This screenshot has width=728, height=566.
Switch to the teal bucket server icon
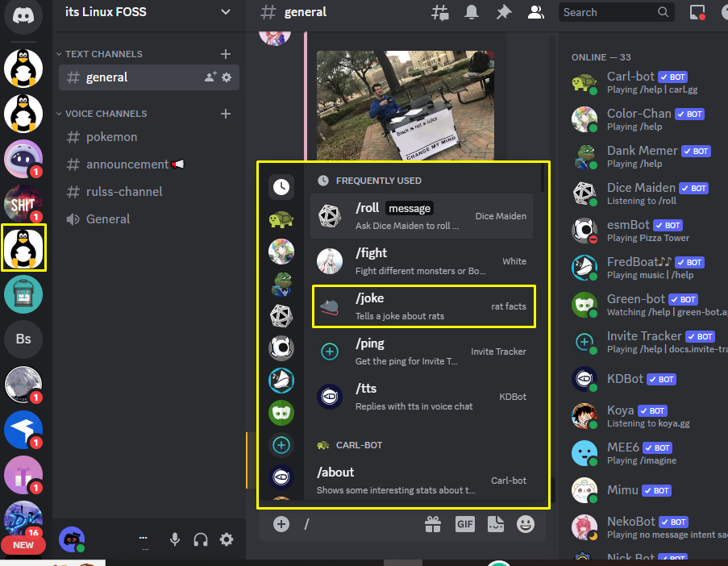coord(23,294)
